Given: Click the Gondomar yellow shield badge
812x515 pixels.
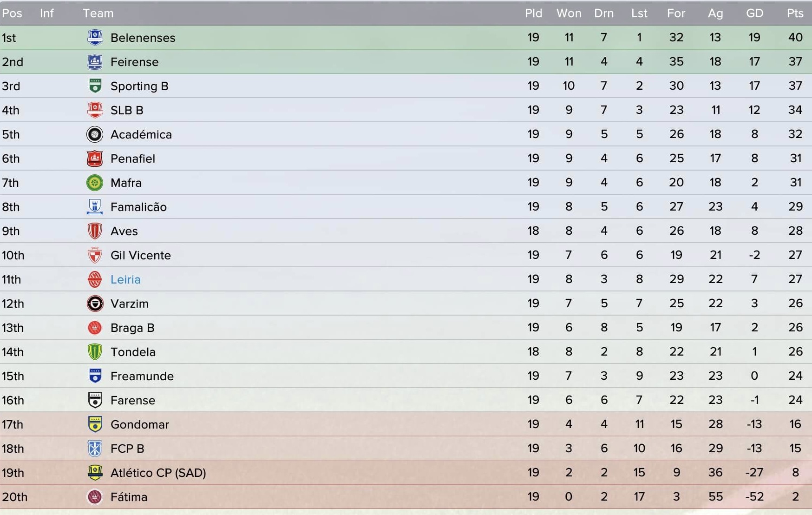Looking at the screenshot, I should (95, 424).
